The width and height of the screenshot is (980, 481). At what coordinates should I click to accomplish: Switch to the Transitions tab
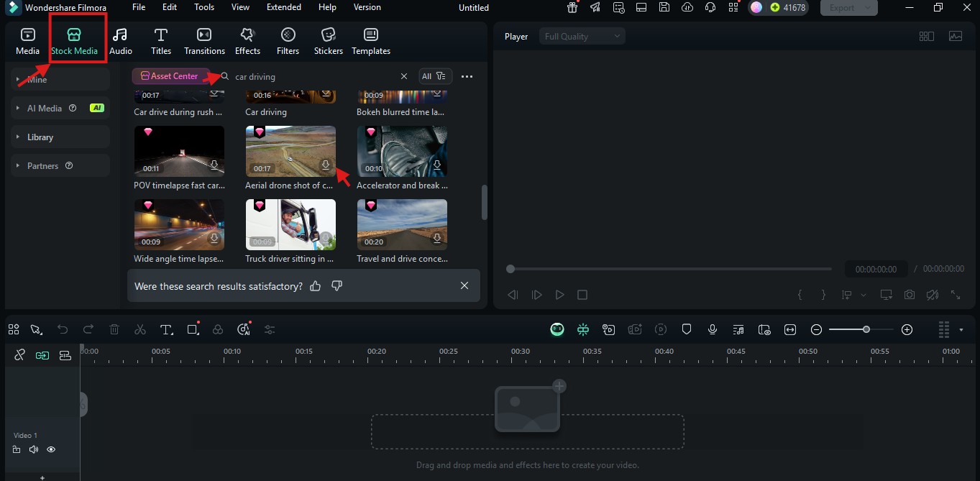[x=204, y=42]
